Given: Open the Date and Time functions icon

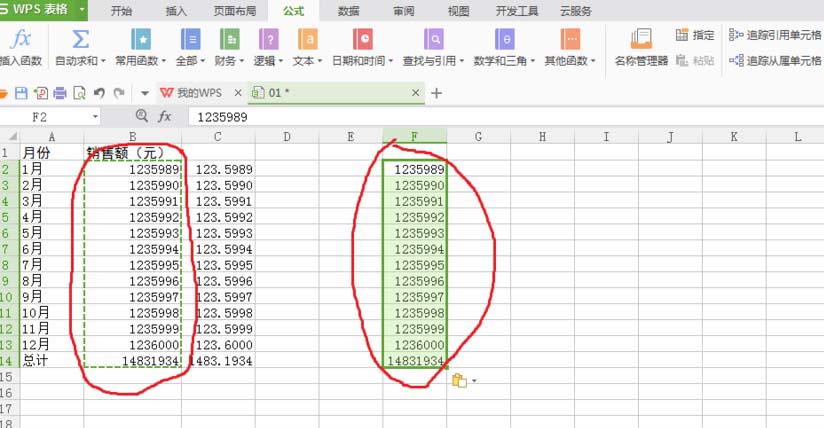Looking at the screenshot, I should 363,39.
